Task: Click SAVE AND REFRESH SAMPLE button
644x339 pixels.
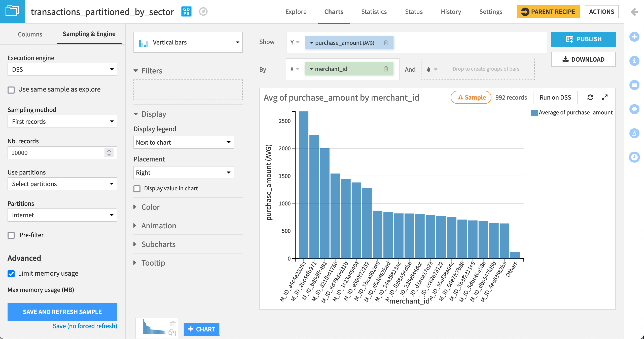Action: [62, 311]
